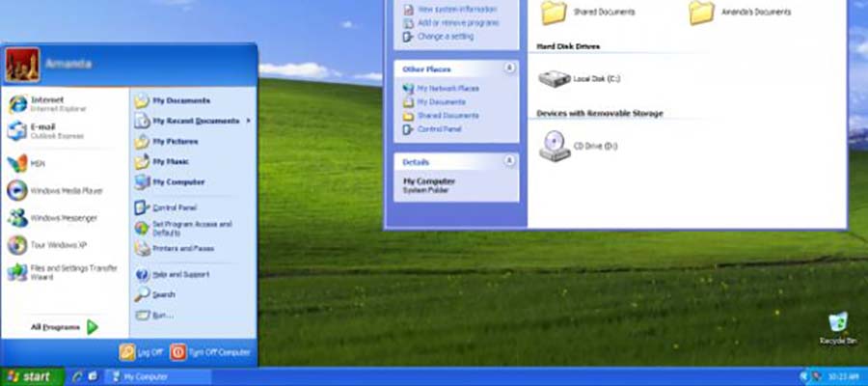868x386 pixels.
Task: Open My Music folder
Action: tap(193, 162)
